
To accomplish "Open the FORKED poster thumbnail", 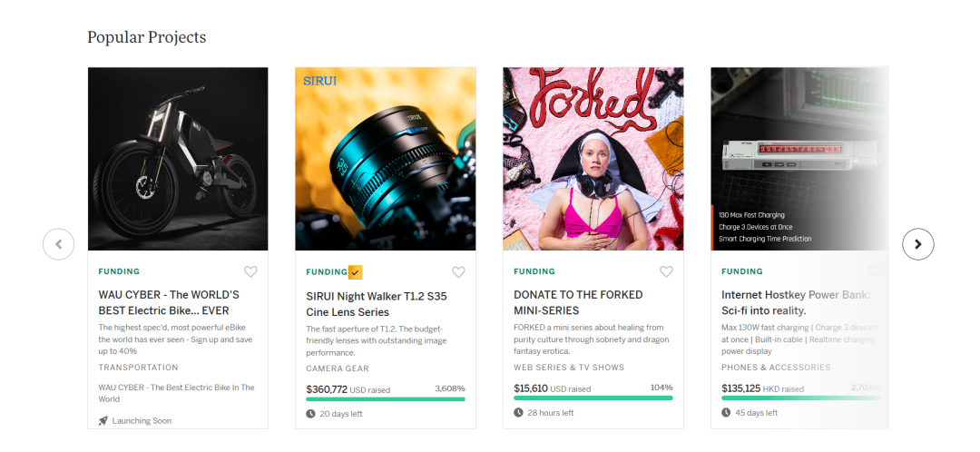I will 593,159.
